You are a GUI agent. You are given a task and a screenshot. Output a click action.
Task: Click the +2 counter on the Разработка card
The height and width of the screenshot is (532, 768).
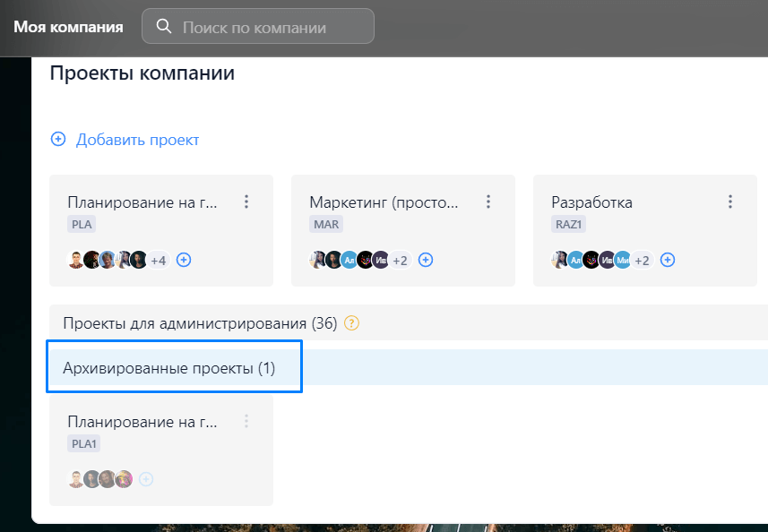(642, 260)
